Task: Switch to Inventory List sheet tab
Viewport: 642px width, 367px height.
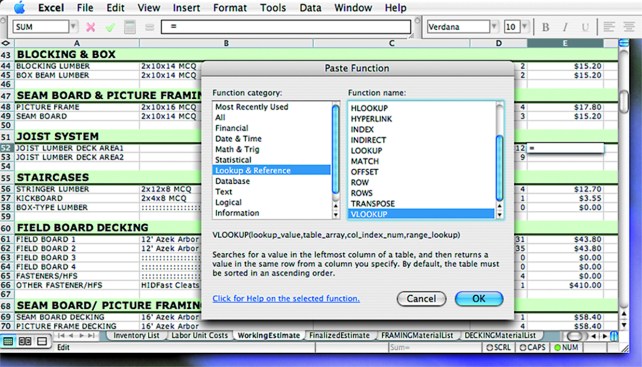Action: coord(136,335)
